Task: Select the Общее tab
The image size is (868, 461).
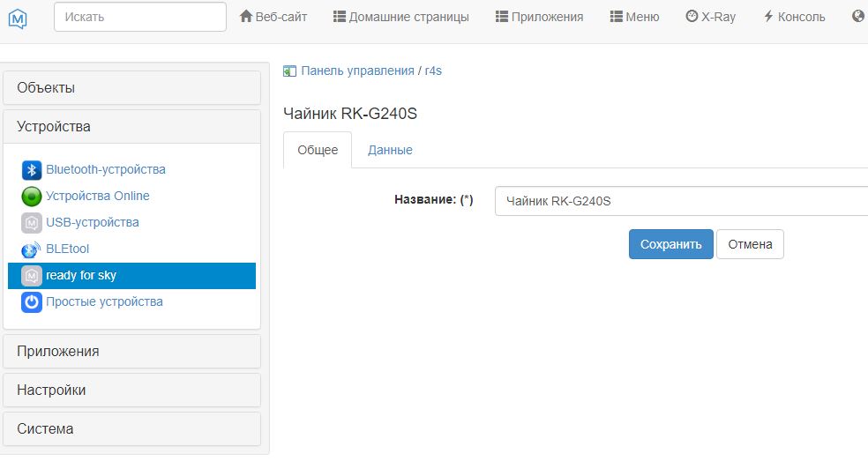Action: [318, 150]
